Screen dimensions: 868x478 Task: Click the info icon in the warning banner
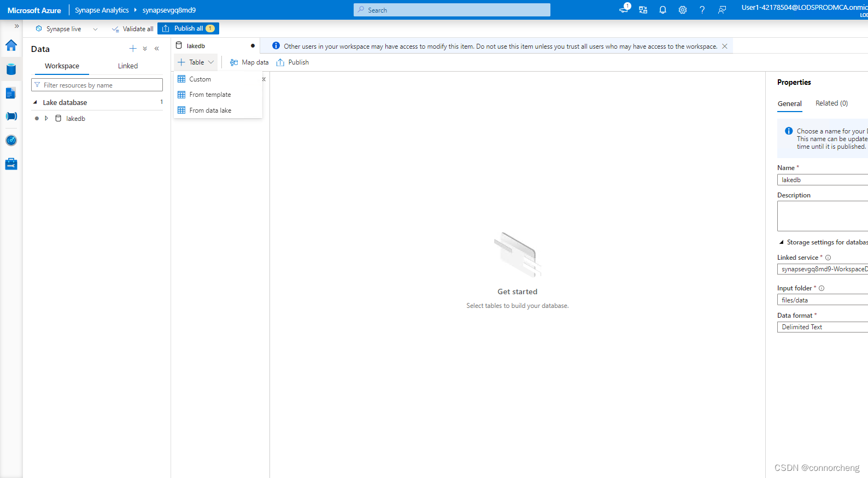click(x=276, y=46)
